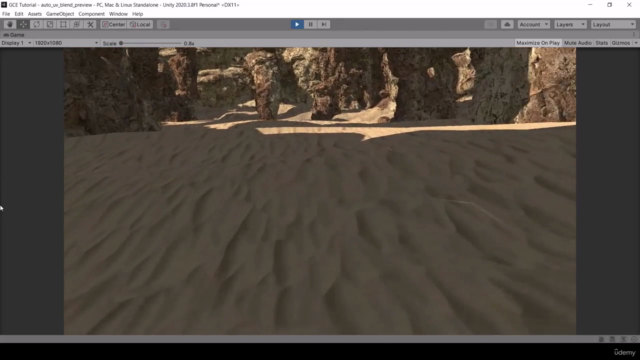Open the Collaborate toolbar icon
Image resolution: width=640 pixels, height=360 pixels.
pyautogui.click(x=491, y=24)
